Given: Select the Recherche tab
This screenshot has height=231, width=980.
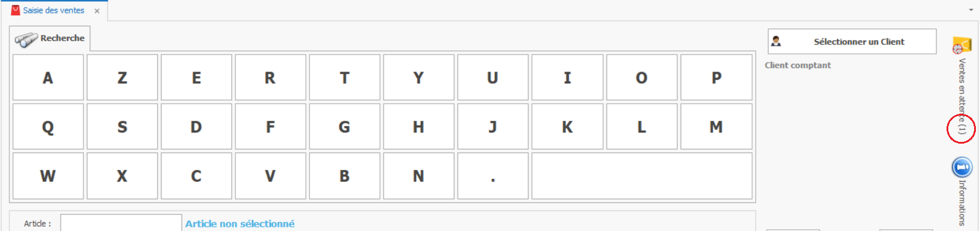Looking at the screenshot, I should 50,38.
